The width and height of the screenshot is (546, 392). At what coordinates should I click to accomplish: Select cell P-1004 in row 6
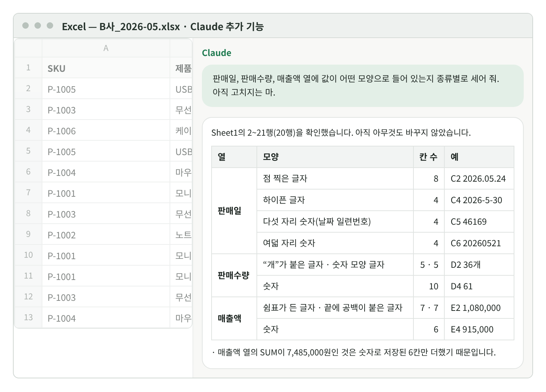tap(106, 172)
